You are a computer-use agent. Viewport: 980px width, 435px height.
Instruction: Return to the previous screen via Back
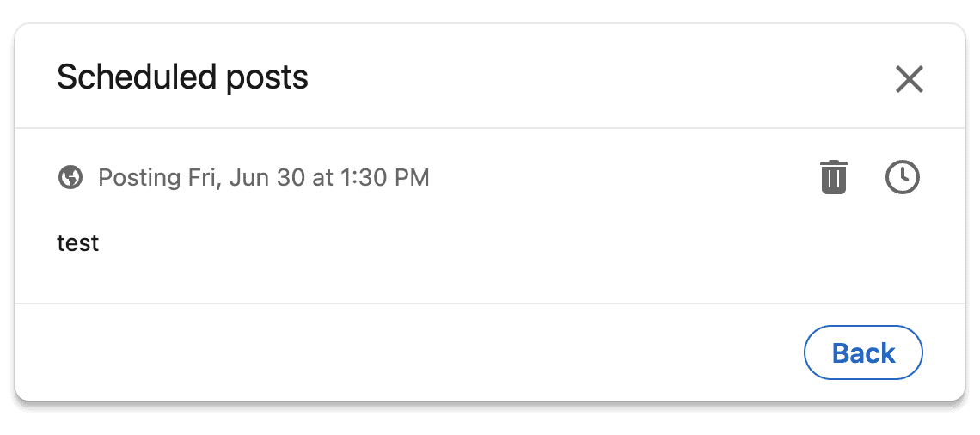(x=863, y=352)
